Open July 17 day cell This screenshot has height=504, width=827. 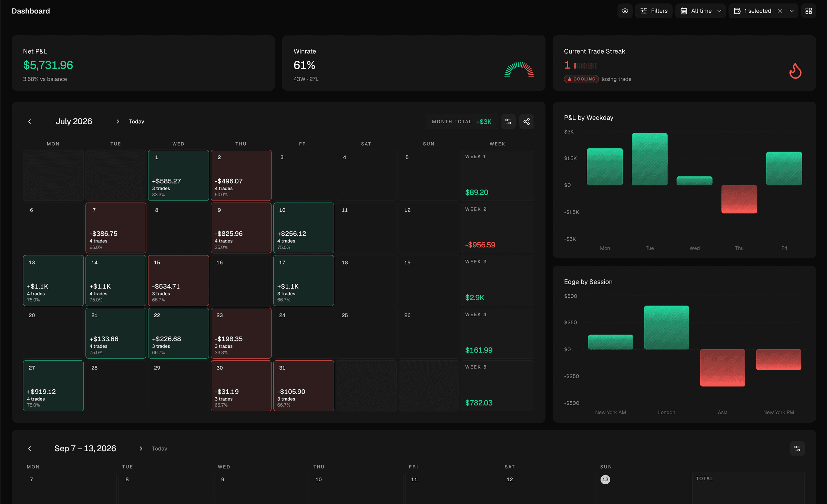pos(304,280)
